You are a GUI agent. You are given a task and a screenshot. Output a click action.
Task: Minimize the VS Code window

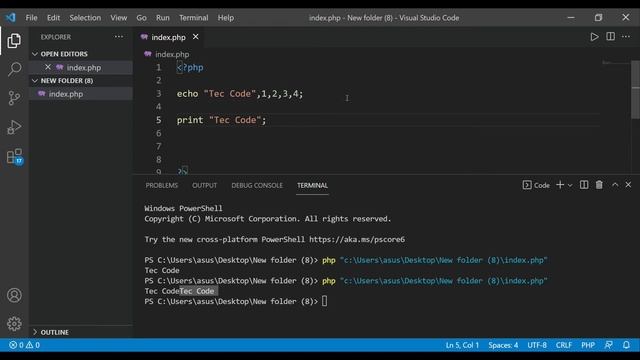tap(571, 18)
